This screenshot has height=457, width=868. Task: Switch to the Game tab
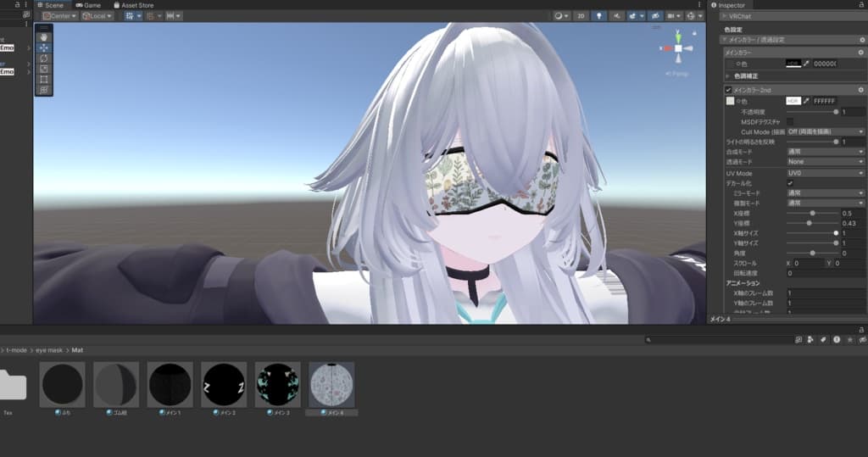coord(88,5)
